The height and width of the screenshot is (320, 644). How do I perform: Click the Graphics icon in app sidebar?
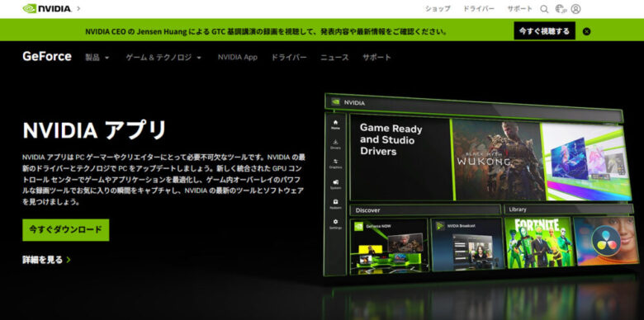[335, 163]
